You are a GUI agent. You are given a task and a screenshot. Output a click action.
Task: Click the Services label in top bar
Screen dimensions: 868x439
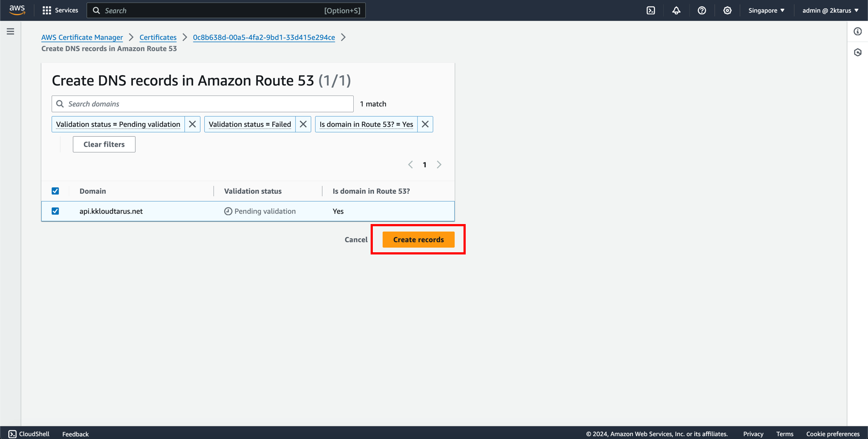(x=66, y=10)
